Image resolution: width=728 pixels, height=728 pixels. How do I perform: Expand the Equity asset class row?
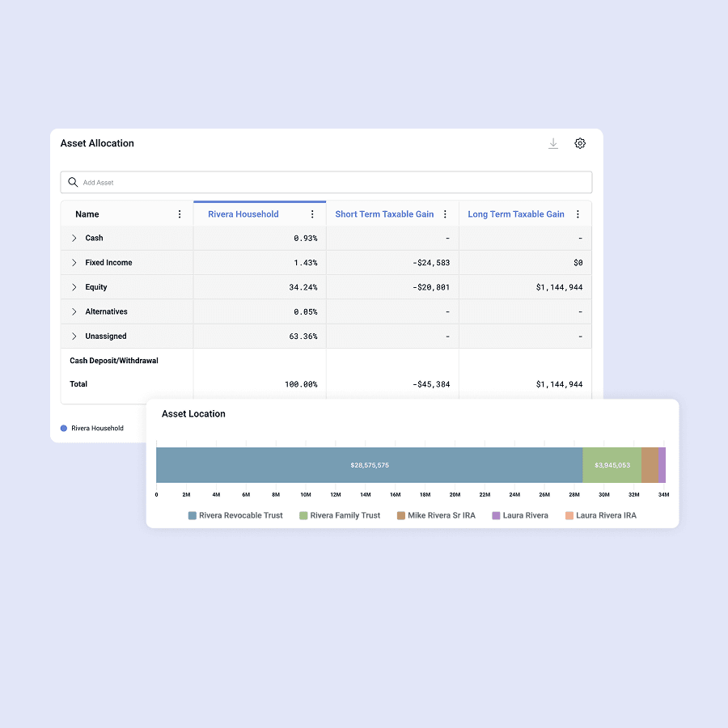[74, 287]
